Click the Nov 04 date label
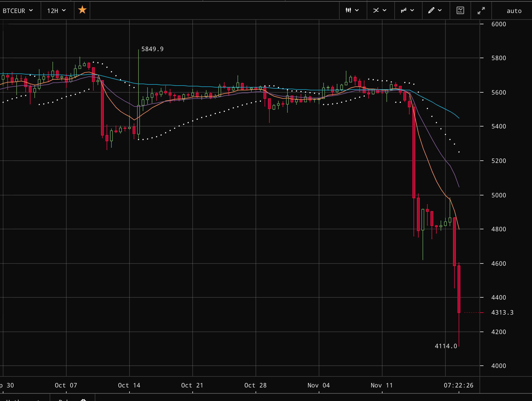The image size is (532, 401). [318, 385]
